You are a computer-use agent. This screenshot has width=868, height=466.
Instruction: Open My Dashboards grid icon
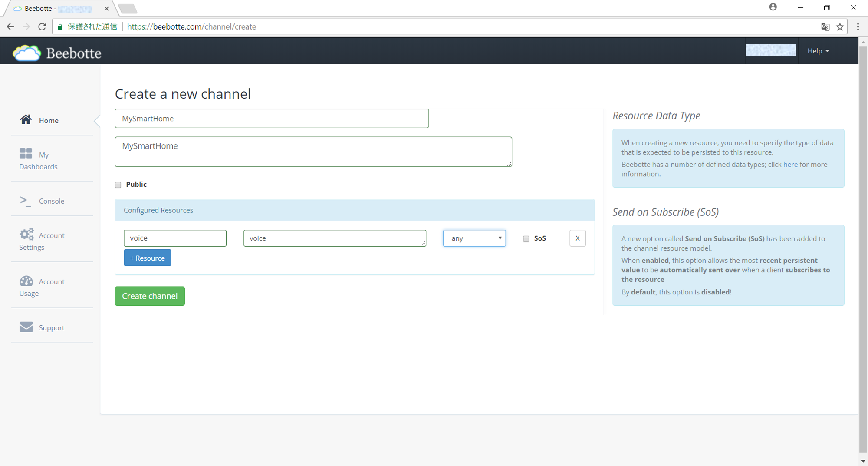(x=26, y=153)
